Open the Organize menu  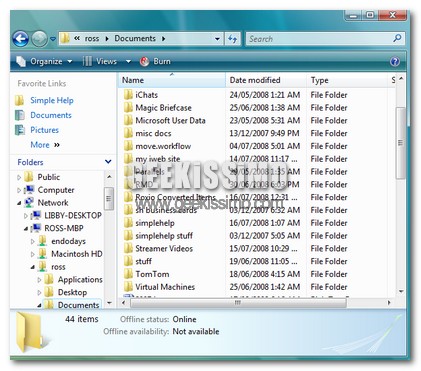click(x=44, y=61)
